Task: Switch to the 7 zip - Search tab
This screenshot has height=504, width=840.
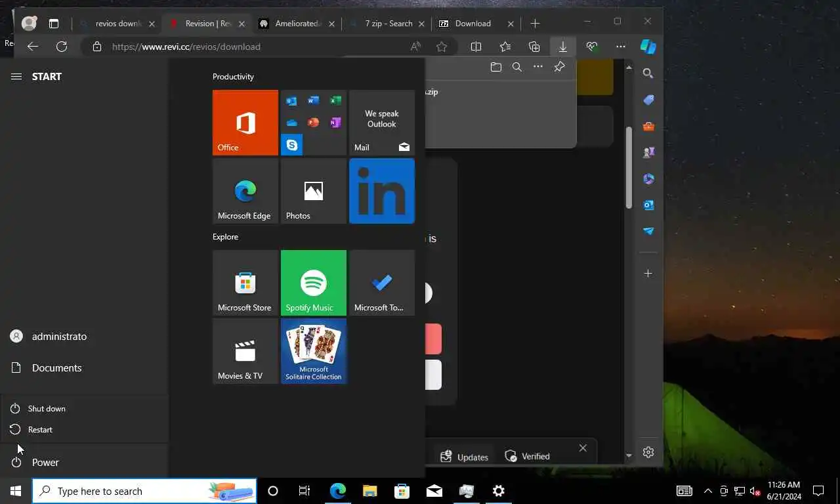Action: pos(387,24)
